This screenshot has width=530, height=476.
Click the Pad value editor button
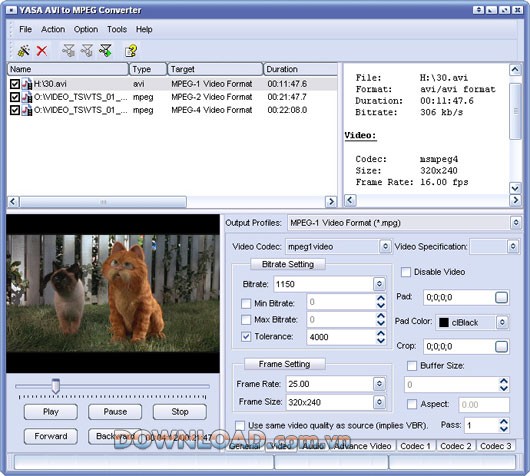click(501, 298)
